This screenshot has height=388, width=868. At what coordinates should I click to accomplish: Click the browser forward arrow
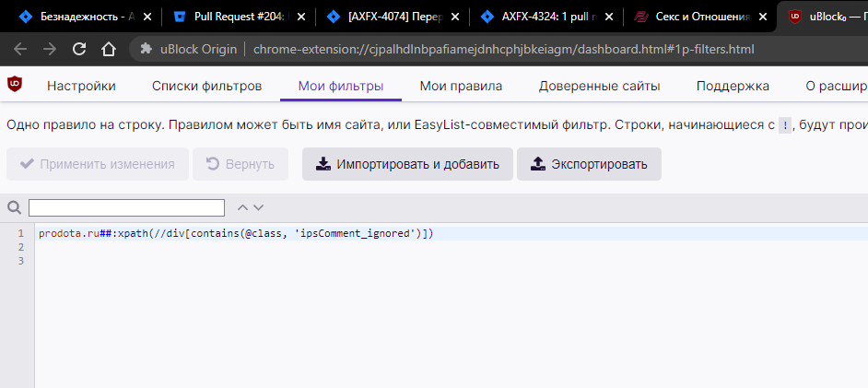tap(50, 49)
